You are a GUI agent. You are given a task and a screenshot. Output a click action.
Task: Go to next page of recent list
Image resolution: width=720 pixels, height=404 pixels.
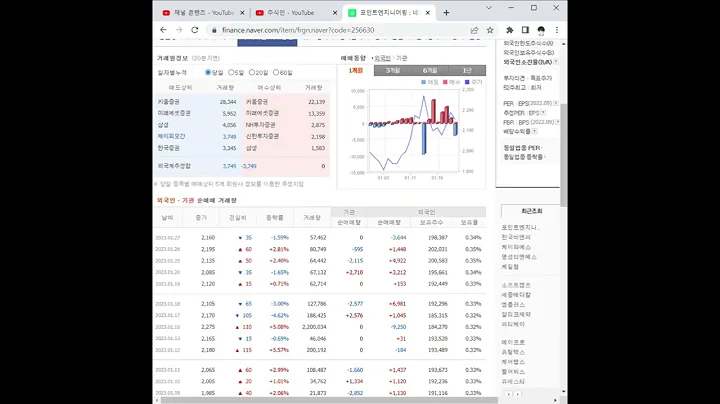(x=518, y=394)
